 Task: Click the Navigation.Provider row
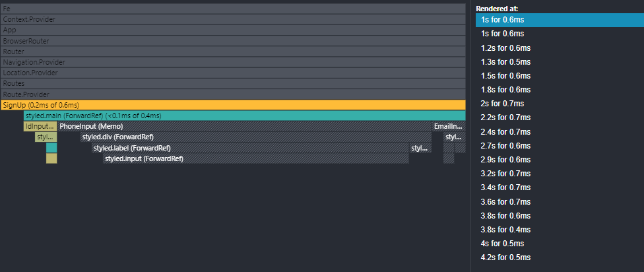(x=233, y=62)
